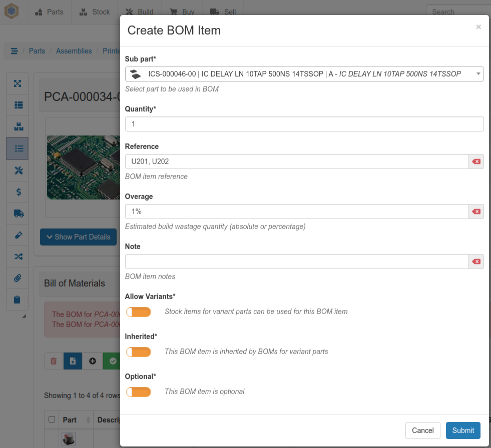Screen dimensions: 491x448
Task: Click the clipboard notes sidebar icon
Action: (18, 299)
